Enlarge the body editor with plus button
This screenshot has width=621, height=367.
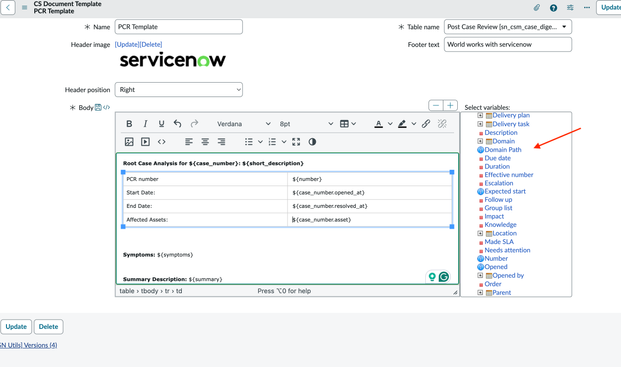tap(450, 105)
